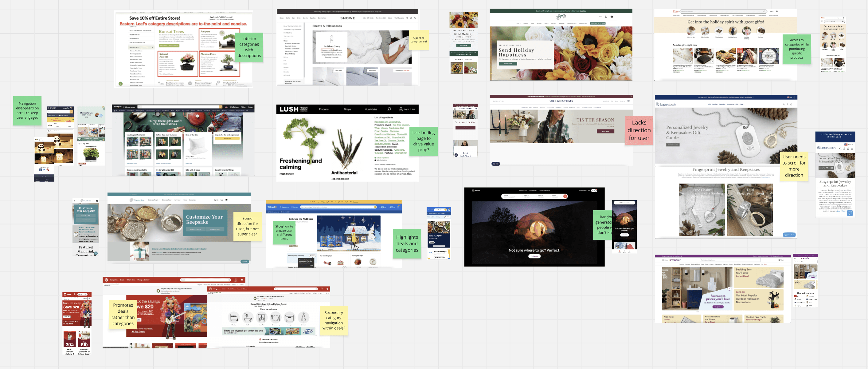This screenshot has width=868, height=369.
Task: Click the All Toy Deals link in Target
Action: pyautogui.click(x=138, y=331)
